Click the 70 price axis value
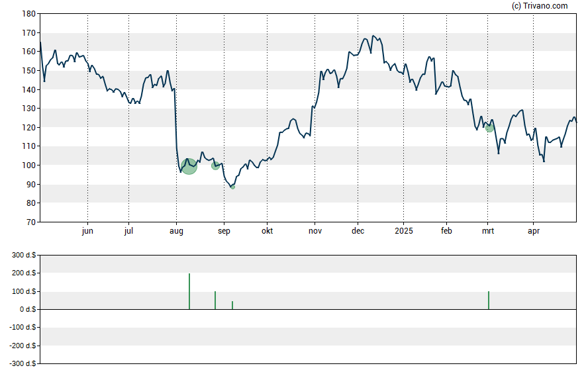 [x=31, y=222]
